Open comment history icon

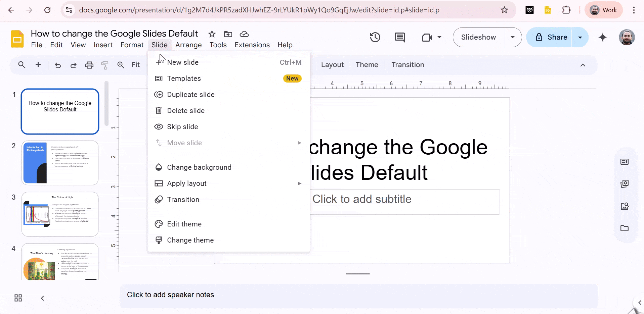[399, 37]
